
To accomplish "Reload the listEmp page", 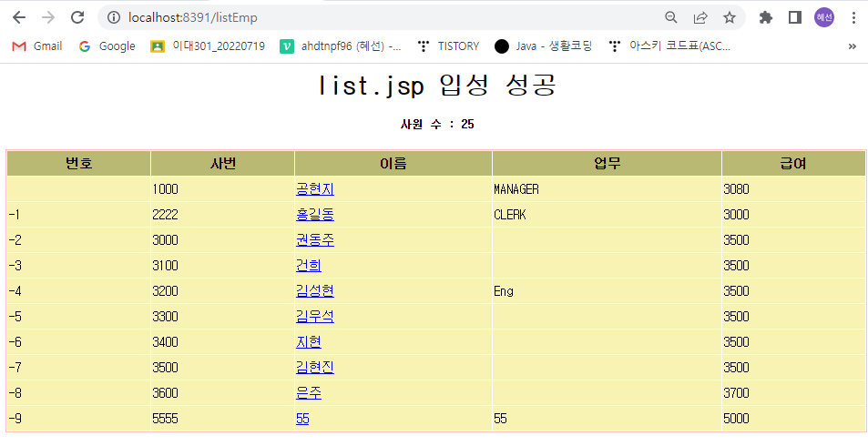I will 77,17.
